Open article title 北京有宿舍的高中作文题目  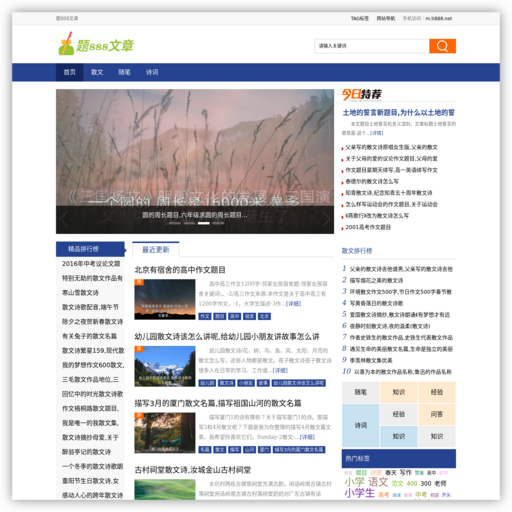tap(180, 270)
